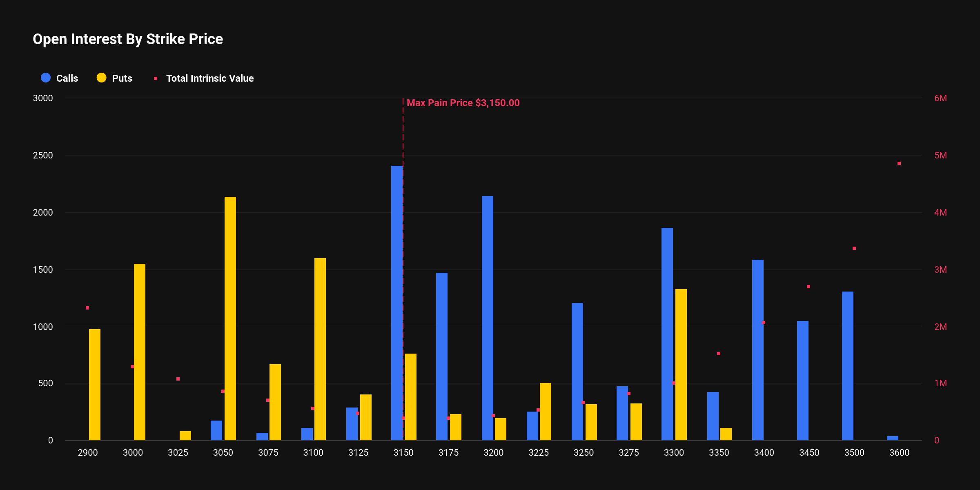This screenshot has width=980, height=490.
Task: Toggle Total Intrinsic Value legend marker
Action: (x=156, y=78)
